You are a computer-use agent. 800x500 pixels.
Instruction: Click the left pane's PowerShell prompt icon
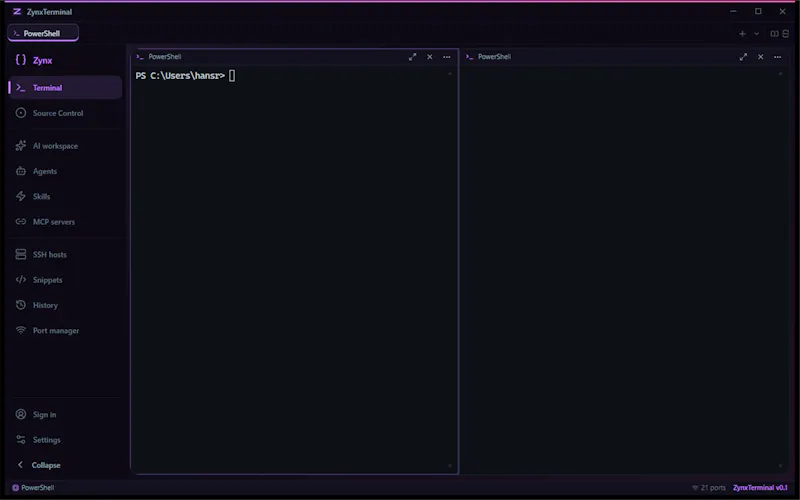point(140,57)
